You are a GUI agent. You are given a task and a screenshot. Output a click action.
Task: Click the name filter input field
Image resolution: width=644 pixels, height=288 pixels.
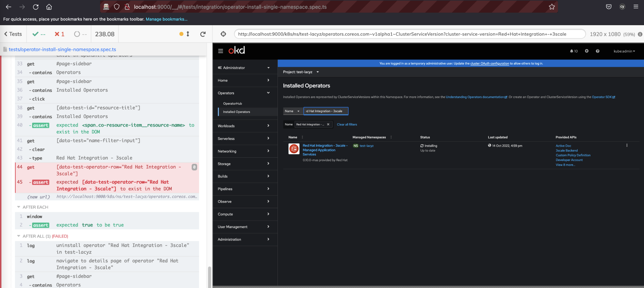click(x=326, y=111)
